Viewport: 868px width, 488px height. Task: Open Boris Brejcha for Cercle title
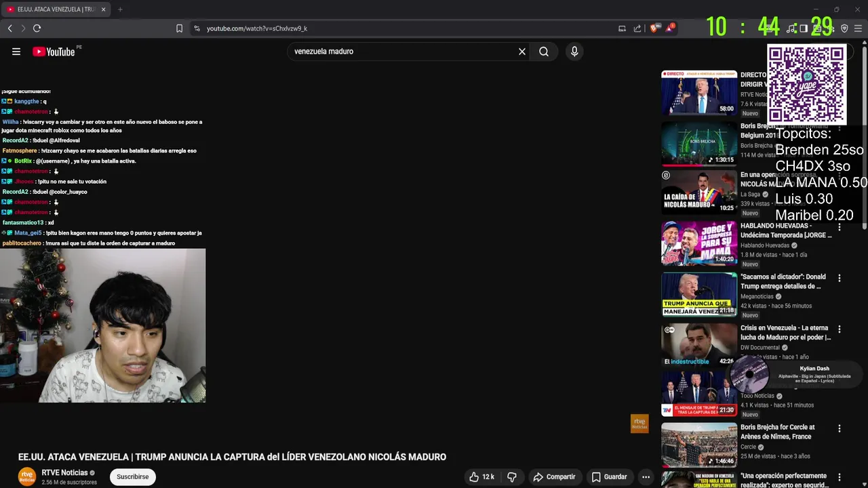click(777, 432)
